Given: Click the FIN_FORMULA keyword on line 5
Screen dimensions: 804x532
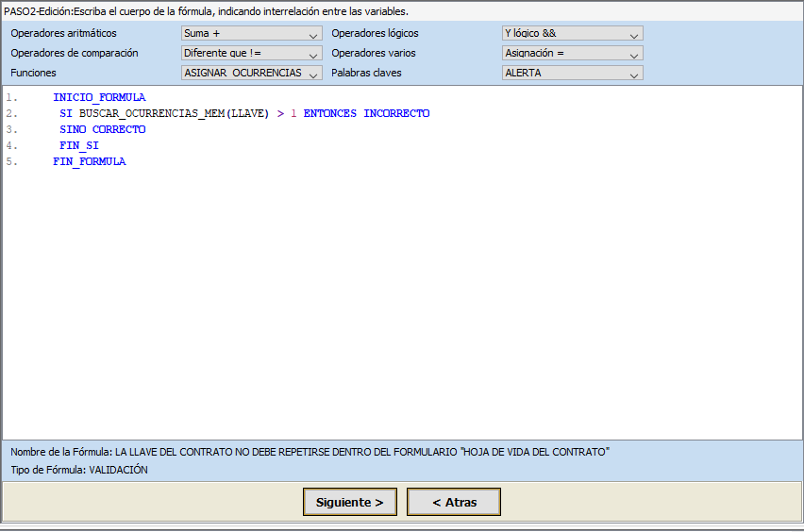Looking at the screenshot, I should coord(89,161).
